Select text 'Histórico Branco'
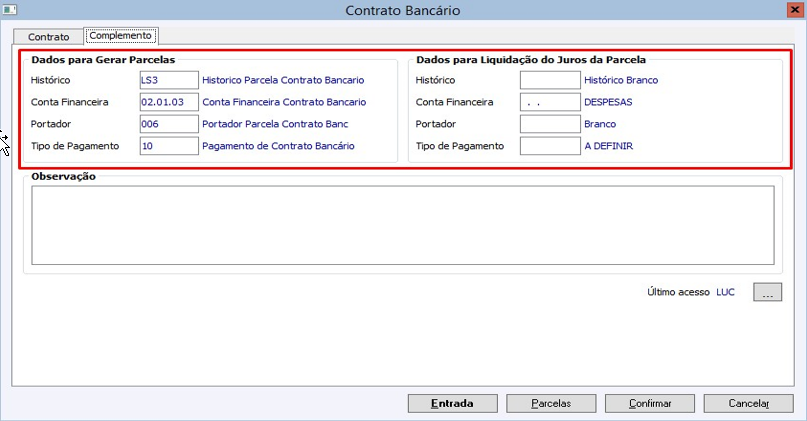807x421 pixels. [621, 80]
